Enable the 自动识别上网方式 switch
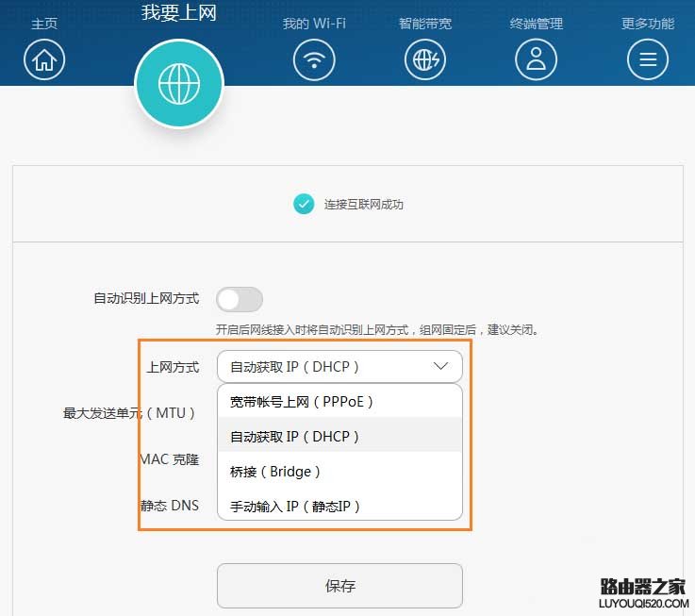695x616 pixels. pyautogui.click(x=240, y=299)
